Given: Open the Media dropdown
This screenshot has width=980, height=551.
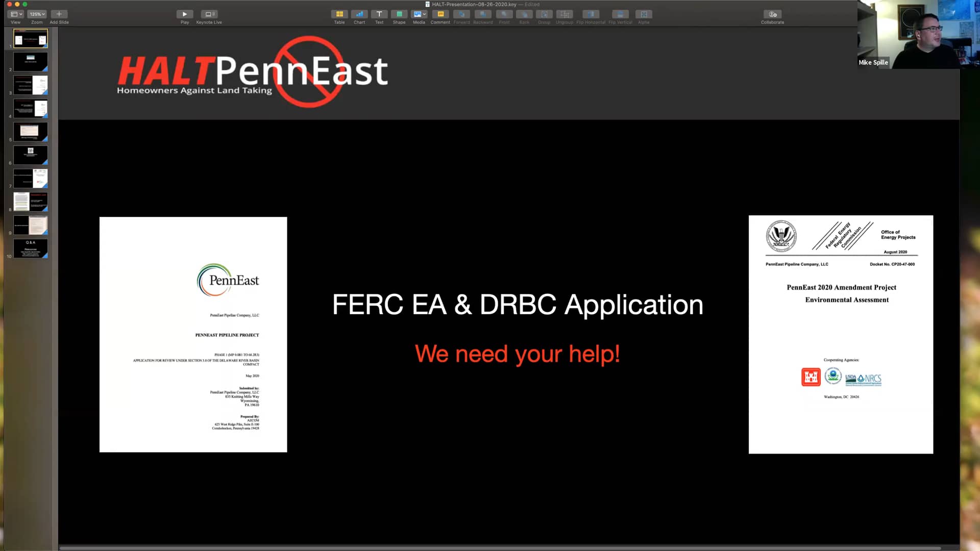Looking at the screenshot, I should 419,14.
